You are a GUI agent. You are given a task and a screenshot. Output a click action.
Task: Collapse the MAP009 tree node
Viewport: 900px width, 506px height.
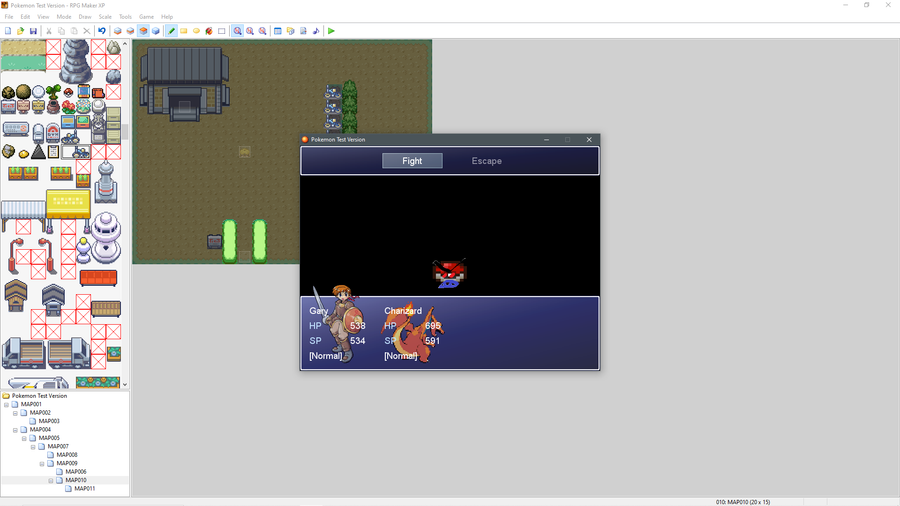pyautogui.click(x=42, y=464)
